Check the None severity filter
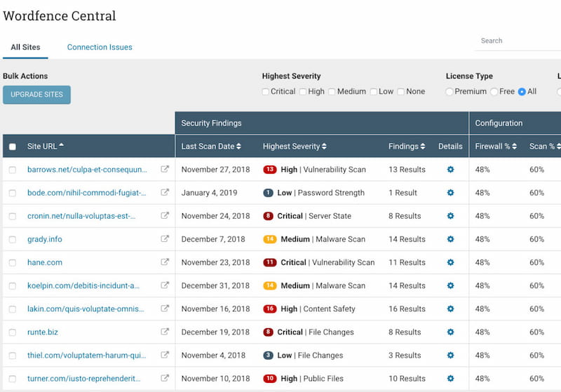The height and width of the screenshot is (392, 561). 400,92
